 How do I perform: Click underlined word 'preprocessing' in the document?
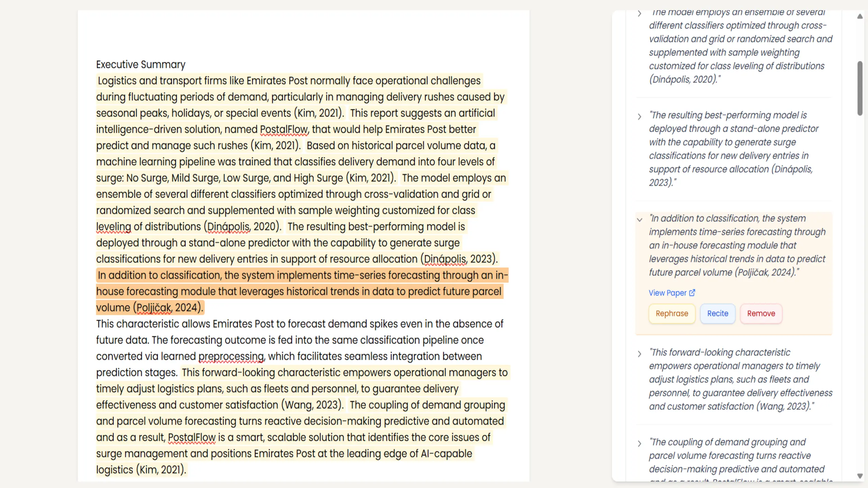pyautogui.click(x=231, y=357)
